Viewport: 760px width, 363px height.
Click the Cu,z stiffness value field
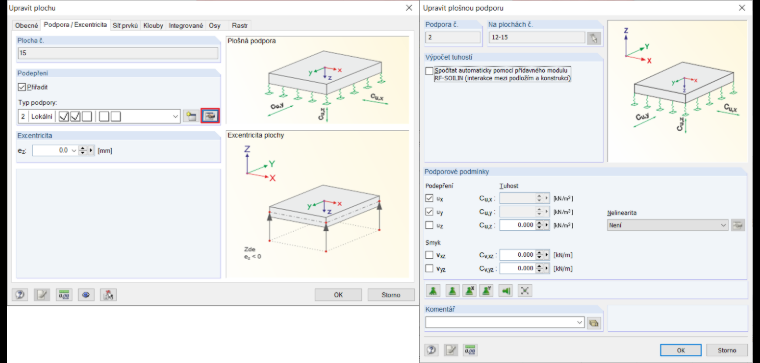click(x=517, y=225)
